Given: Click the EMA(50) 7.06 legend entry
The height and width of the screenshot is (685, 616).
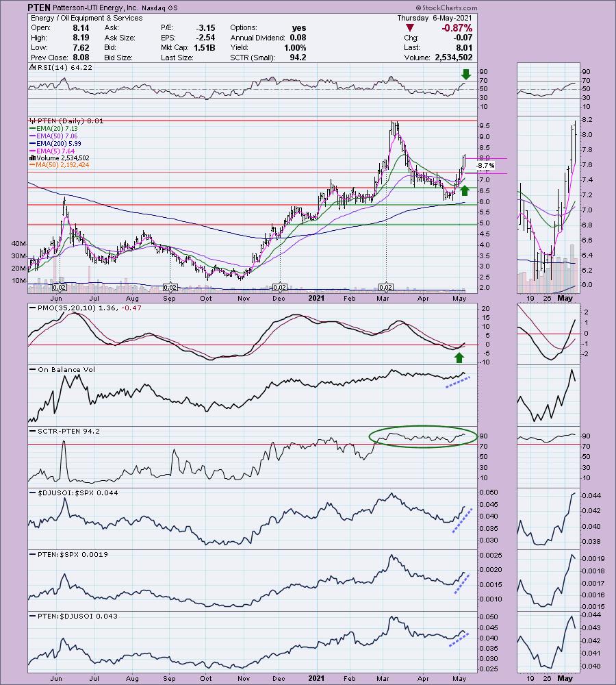Looking at the screenshot, I should coord(57,136).
